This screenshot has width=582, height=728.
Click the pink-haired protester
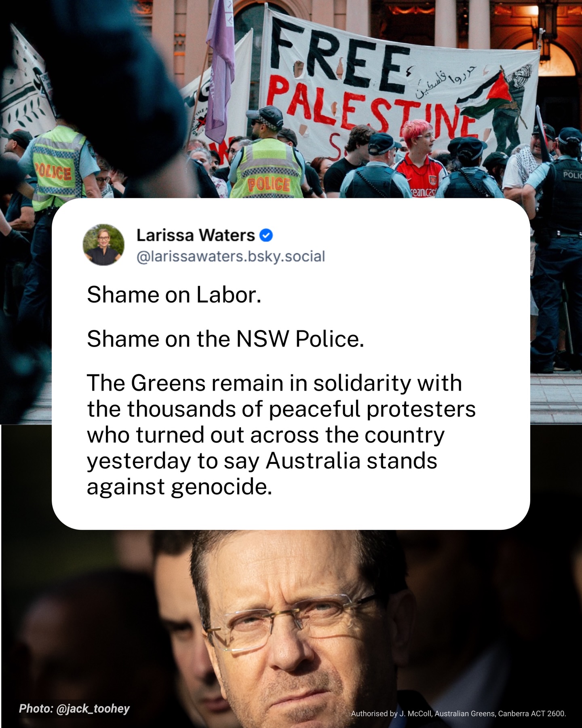[x=420, y=159]
